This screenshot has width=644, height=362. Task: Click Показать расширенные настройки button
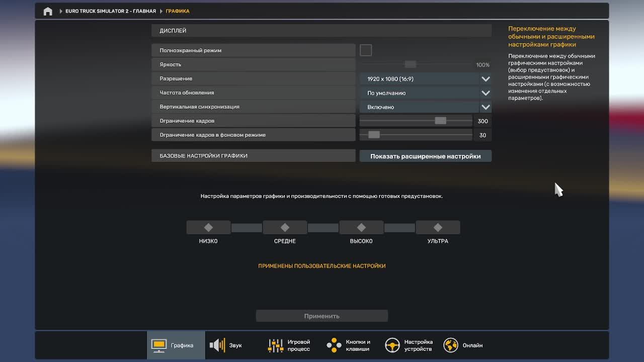[x=426, y=156]
